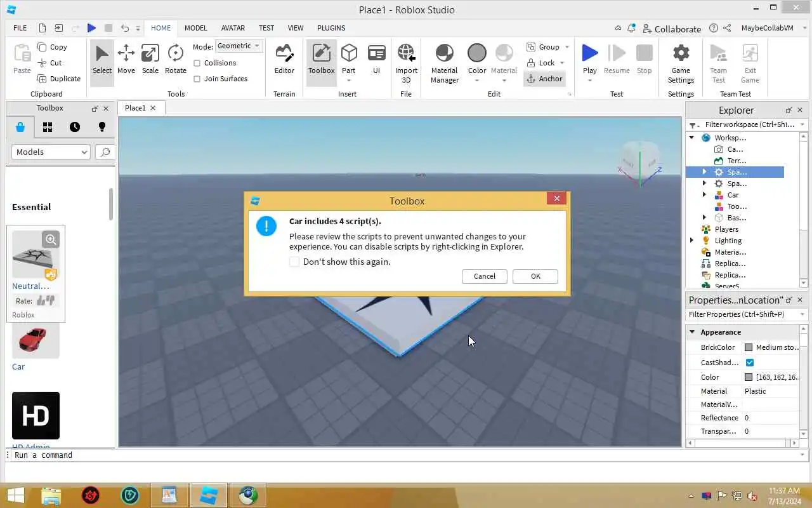Click Duplicate in the Clipboard group
The height and width of the screenshot is (508, 812).
click(x=59, y=79)
